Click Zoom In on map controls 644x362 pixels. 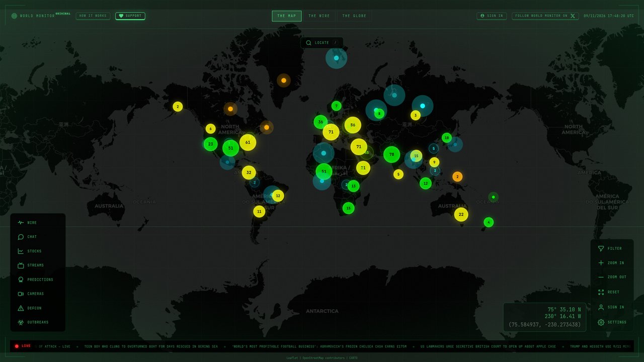coord(612,263)
